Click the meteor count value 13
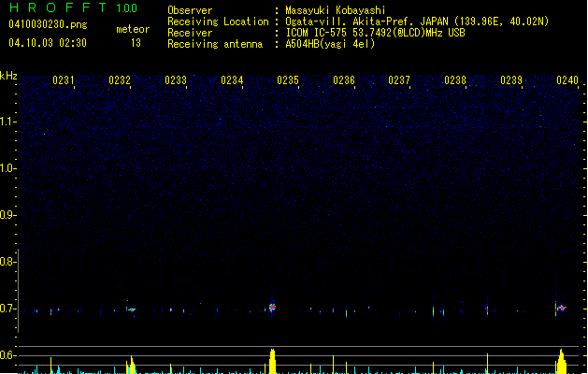This screenshot has width=588, height=374. pos(136,43)
